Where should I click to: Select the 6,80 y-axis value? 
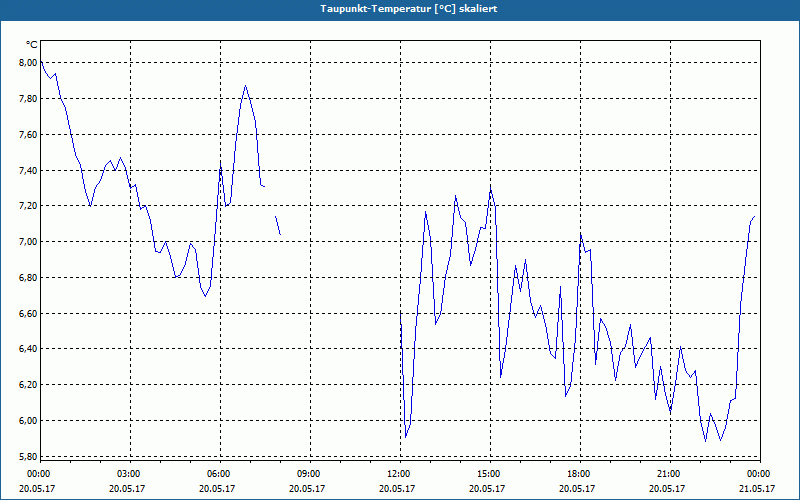point(29,278)
